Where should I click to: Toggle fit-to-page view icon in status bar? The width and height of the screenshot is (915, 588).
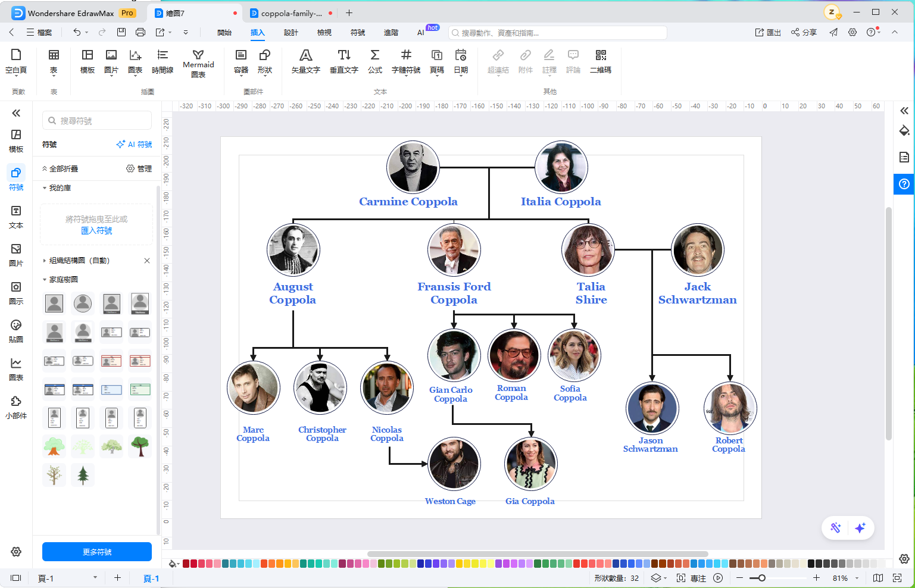click(x=897, y=578)
